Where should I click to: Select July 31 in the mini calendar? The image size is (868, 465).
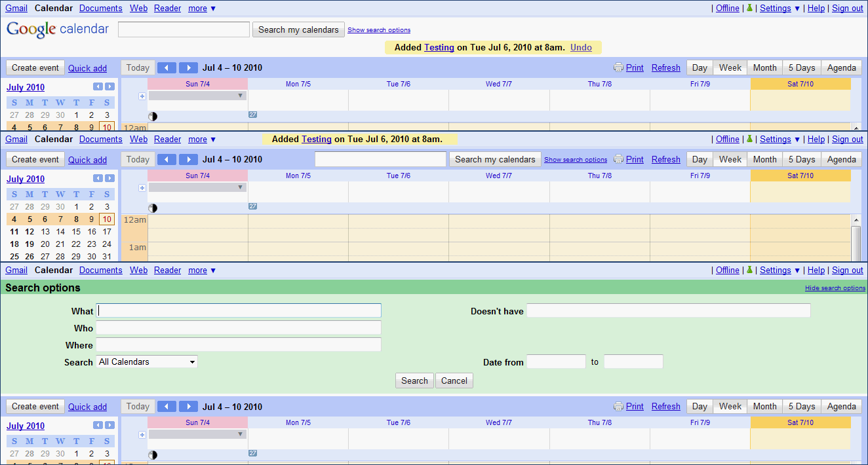107,257
